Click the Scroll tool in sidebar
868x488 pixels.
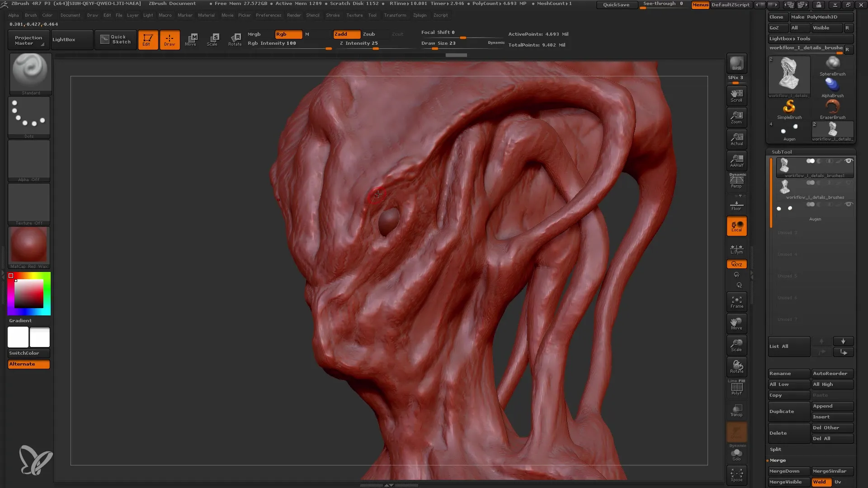(x=736, y=95)
